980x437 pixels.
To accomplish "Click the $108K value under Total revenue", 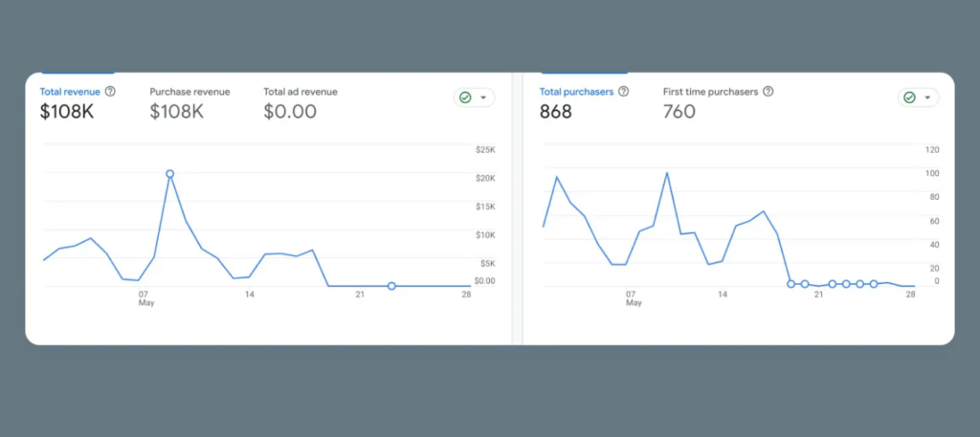I will [x=66, y=112].
